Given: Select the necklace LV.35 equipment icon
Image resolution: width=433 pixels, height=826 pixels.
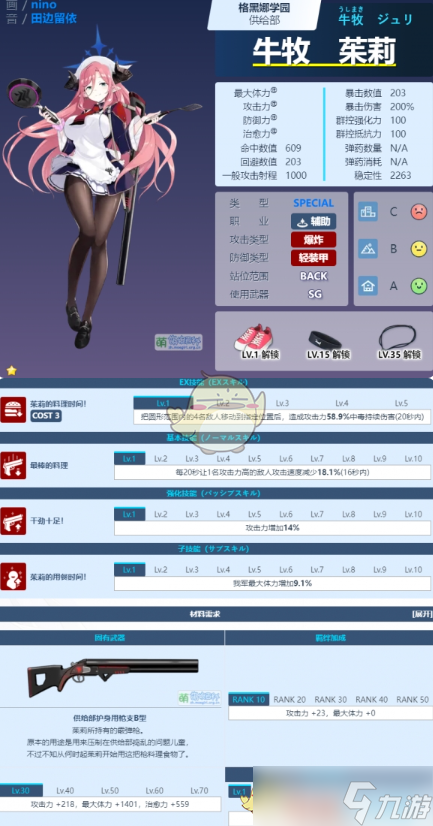Looking at the screenshot, I should coord(399,337).
